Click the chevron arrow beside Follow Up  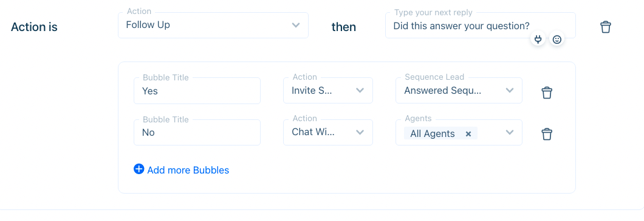[x=296, y=25]
